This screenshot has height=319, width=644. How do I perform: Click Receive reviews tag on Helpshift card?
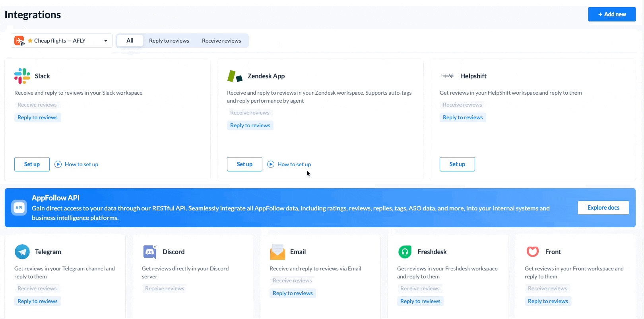(x=462, y=105)
